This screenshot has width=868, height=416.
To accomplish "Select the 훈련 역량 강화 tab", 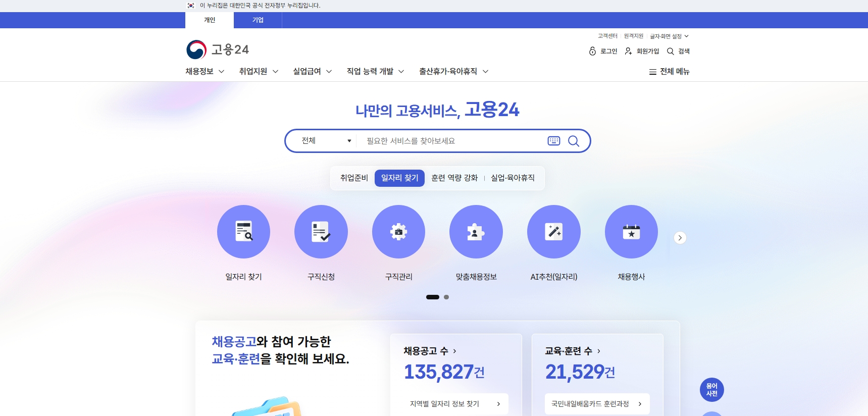I will (x=454, y=178).
